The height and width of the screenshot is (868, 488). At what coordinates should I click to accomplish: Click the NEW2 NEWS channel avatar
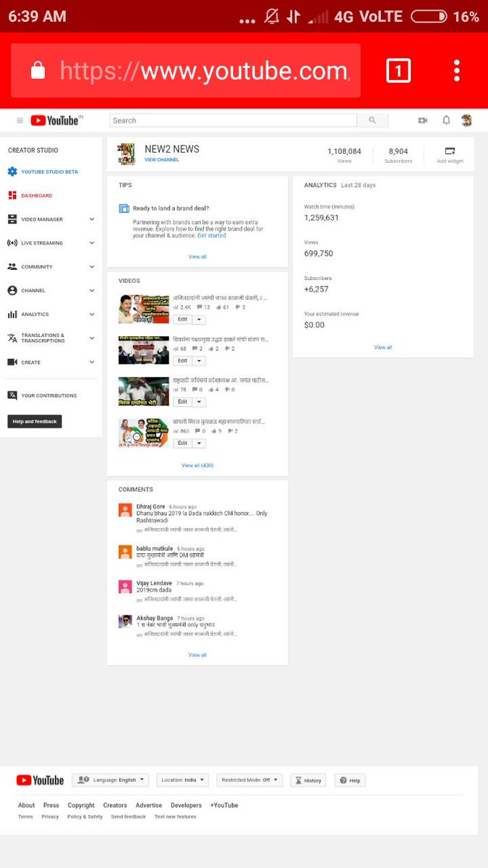pyautogui.click(x=127, y=153)
